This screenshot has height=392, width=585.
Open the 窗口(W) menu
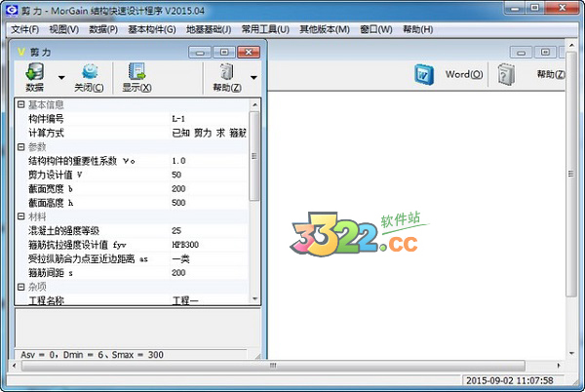pyautogui.click(x=376, y=29)
